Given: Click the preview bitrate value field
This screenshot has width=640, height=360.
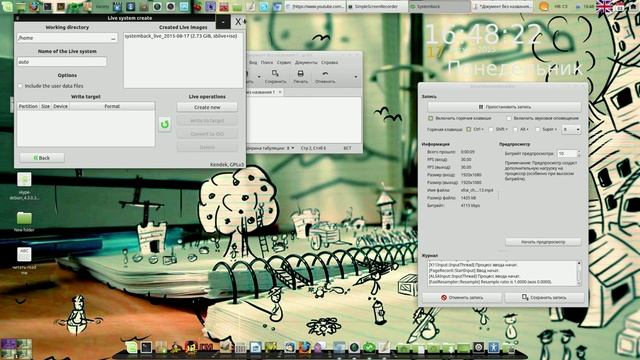Looking at the screenshot, I should (567, 153).
